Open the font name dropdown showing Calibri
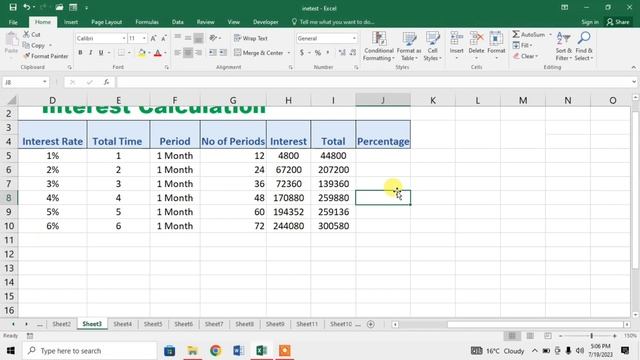 point(124,38)
